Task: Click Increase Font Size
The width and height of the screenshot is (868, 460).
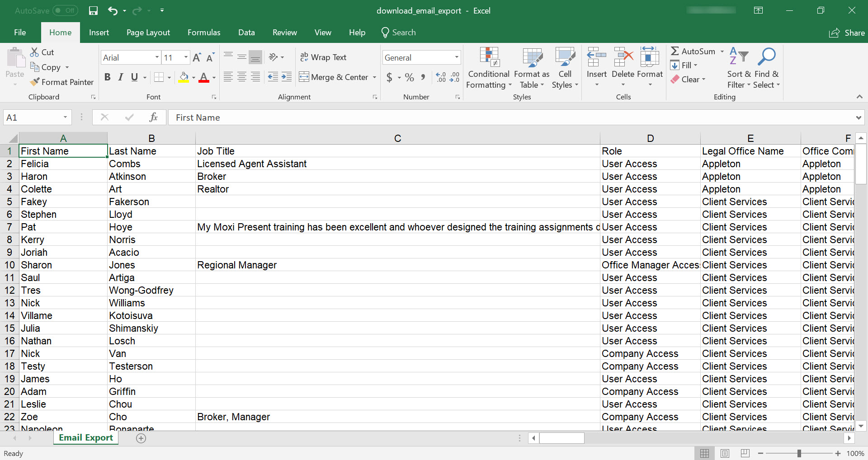Action: click(x=197, y=57)
